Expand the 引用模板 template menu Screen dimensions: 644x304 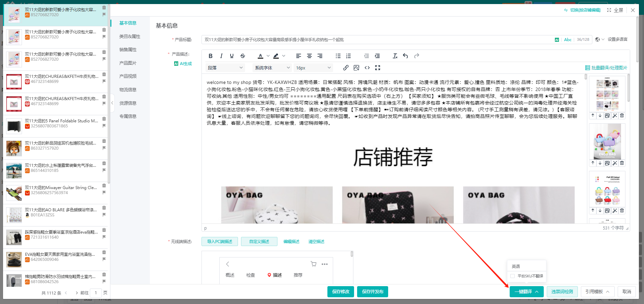[597, 292]
